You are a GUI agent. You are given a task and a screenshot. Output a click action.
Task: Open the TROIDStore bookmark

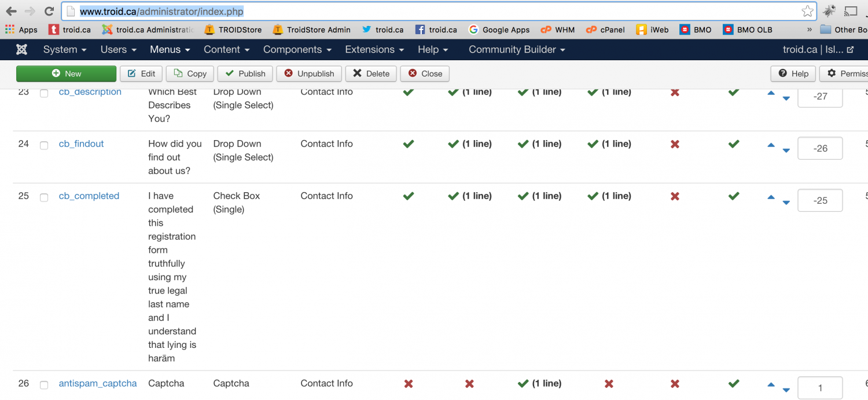(x=233, y=30)
